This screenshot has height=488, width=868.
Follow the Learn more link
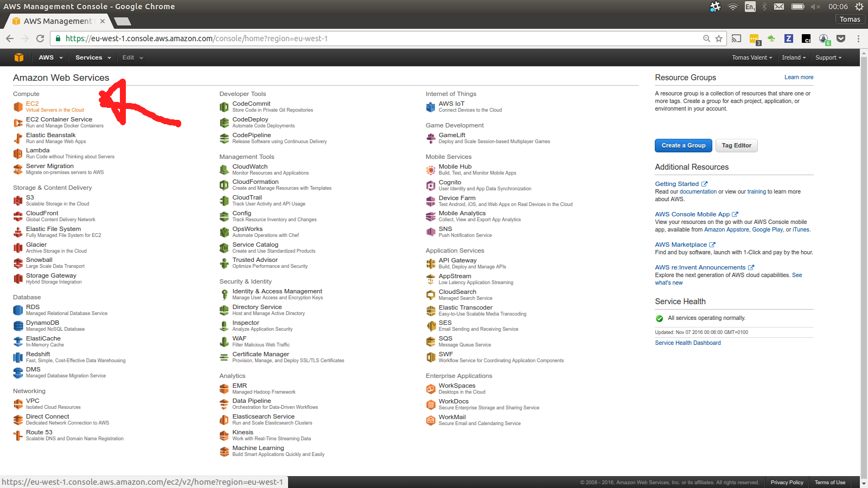coord(799,77)
